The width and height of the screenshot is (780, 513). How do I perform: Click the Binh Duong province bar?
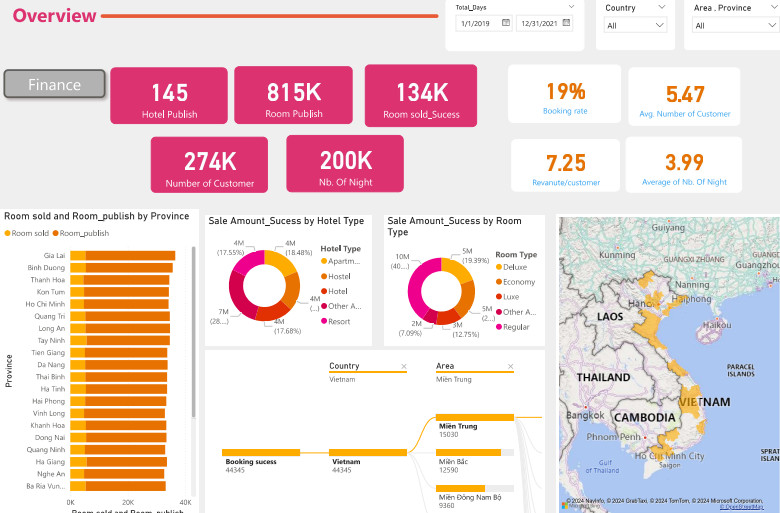coord(121,268)
